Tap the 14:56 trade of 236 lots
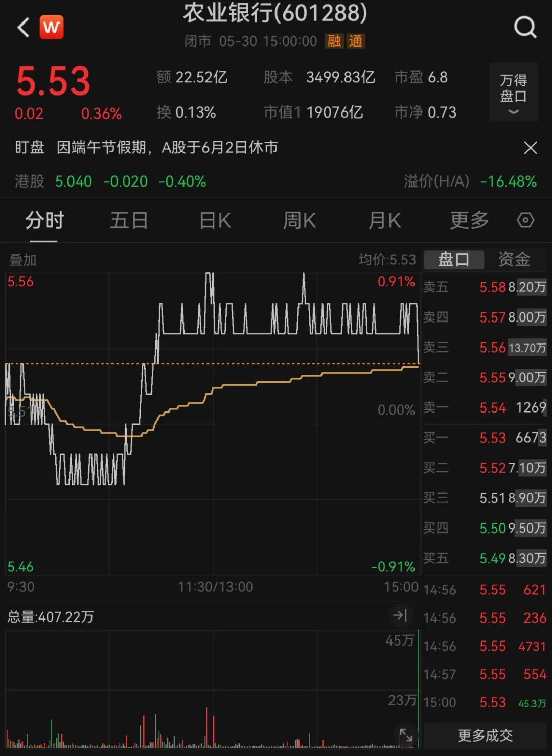Image resolution: width=552 pixels, height=756 pixels. 485,618
